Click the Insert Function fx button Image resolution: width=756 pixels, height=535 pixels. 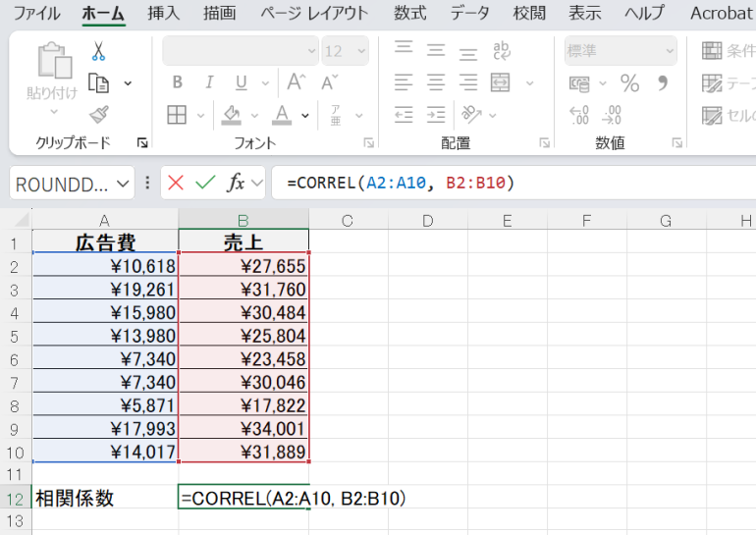pyautogui.click(x=236, y=183)
